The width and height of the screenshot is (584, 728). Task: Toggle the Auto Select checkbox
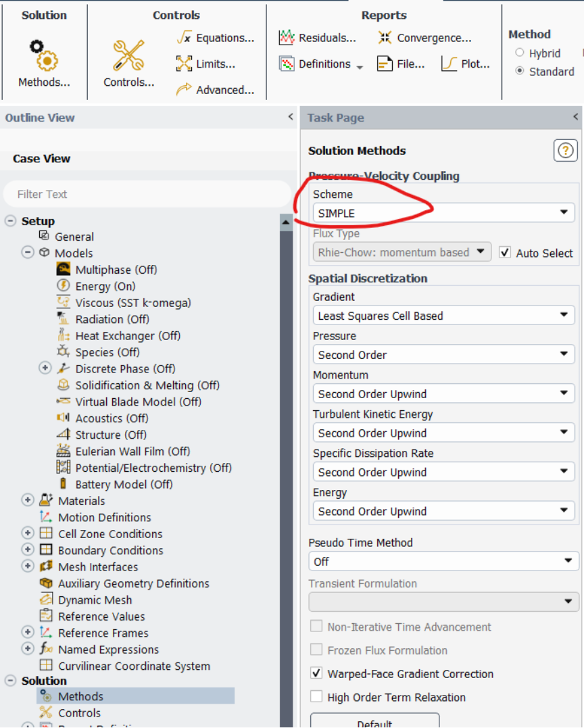(x=504, y=253)
